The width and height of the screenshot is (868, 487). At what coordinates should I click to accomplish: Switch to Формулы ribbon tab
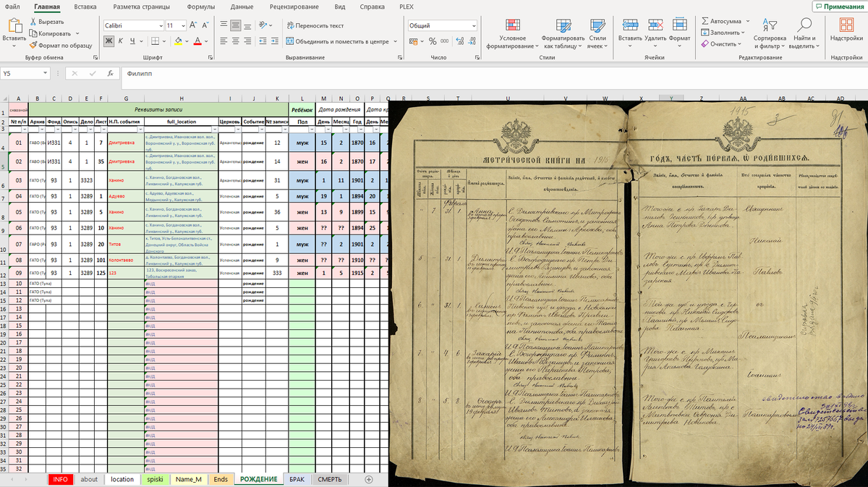[200, 7]
